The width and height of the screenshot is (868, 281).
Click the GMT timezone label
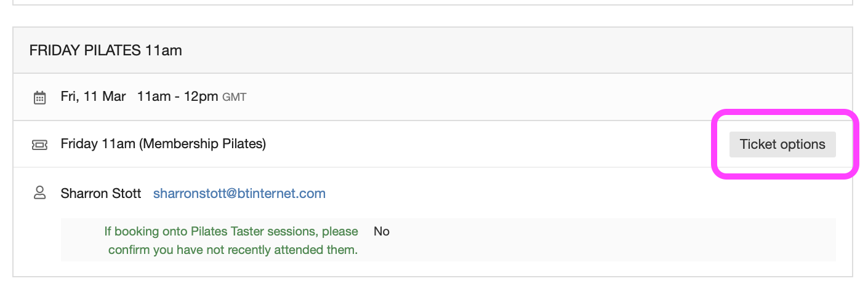(x=234, y=97)
